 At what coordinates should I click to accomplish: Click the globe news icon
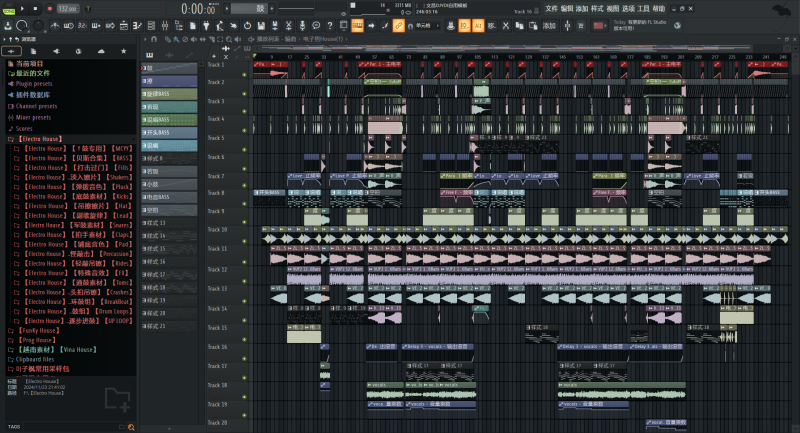pyautogui.click(x=678, y=26)
